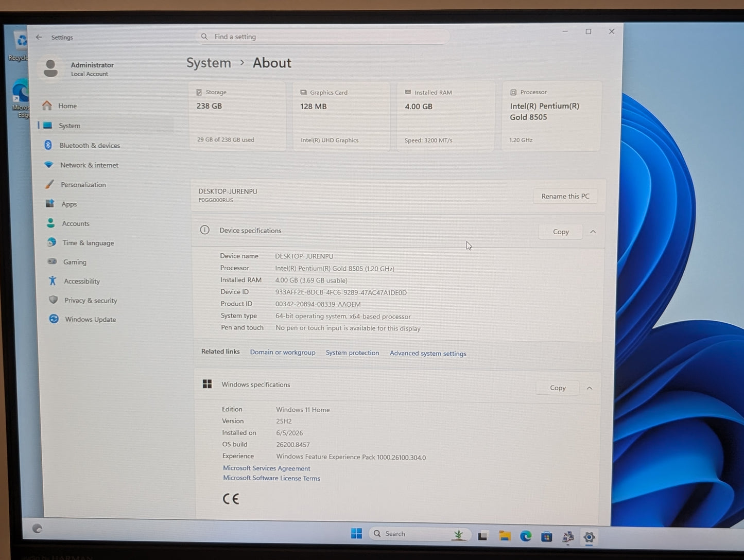Collapse the Device specifications section

593,232
